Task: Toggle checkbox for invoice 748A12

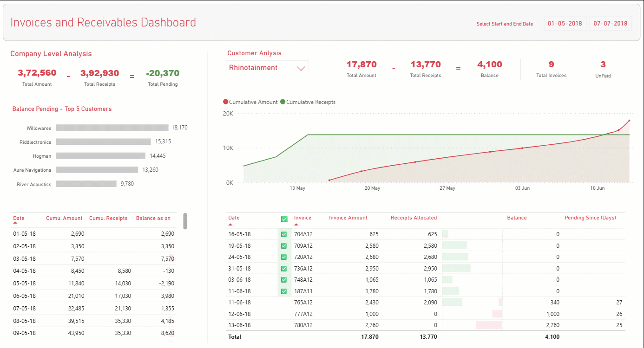Action: tap(284, 280)
